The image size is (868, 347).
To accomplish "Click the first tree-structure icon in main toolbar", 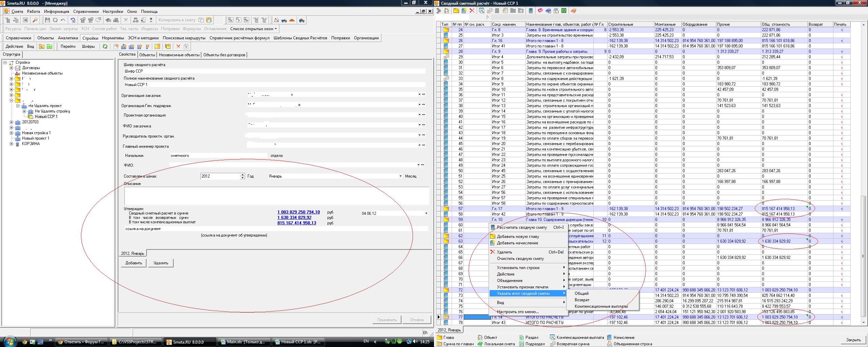I will tap(7, 20).
